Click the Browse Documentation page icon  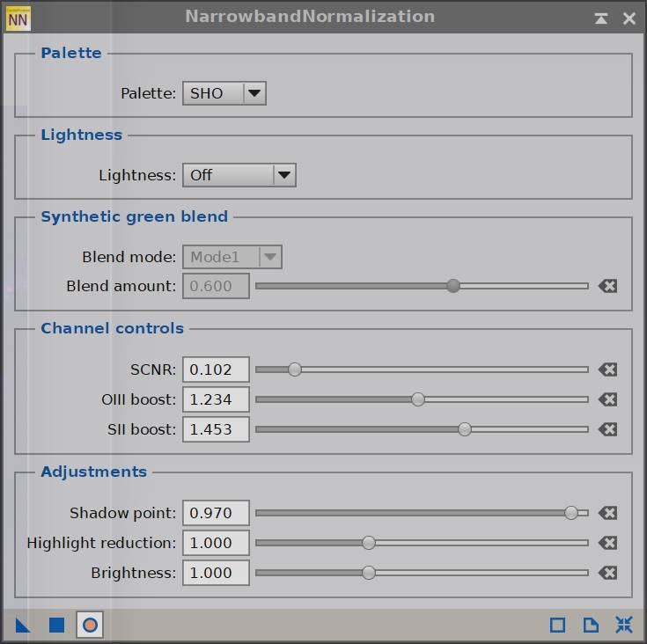(x=591, y=625)
